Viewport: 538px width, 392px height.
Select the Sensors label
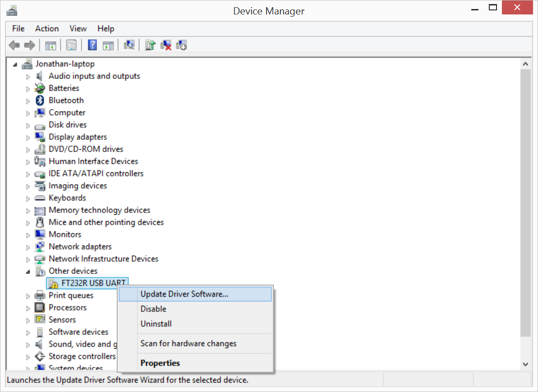[62, 319]
